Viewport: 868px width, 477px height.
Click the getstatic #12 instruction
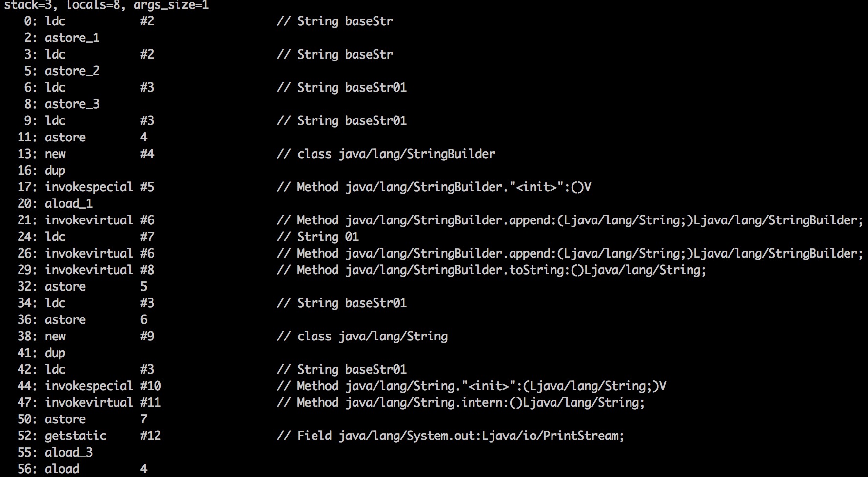[x=103, y=436]
